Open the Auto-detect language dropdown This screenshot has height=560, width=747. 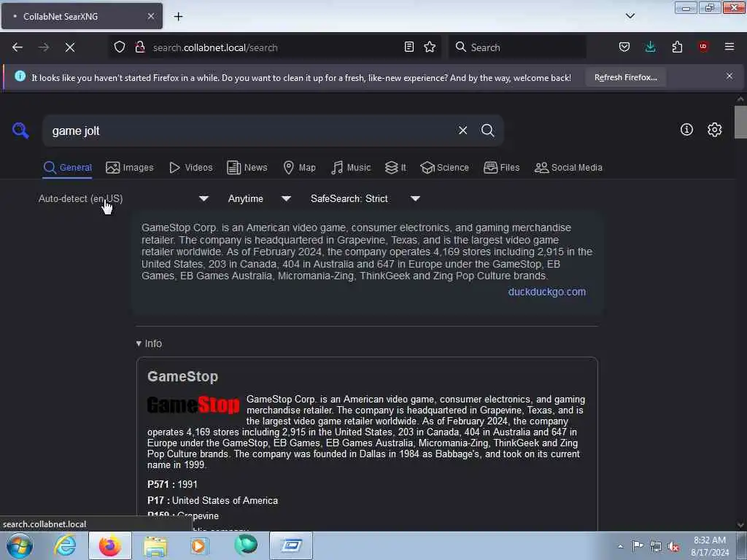[123, 198]
